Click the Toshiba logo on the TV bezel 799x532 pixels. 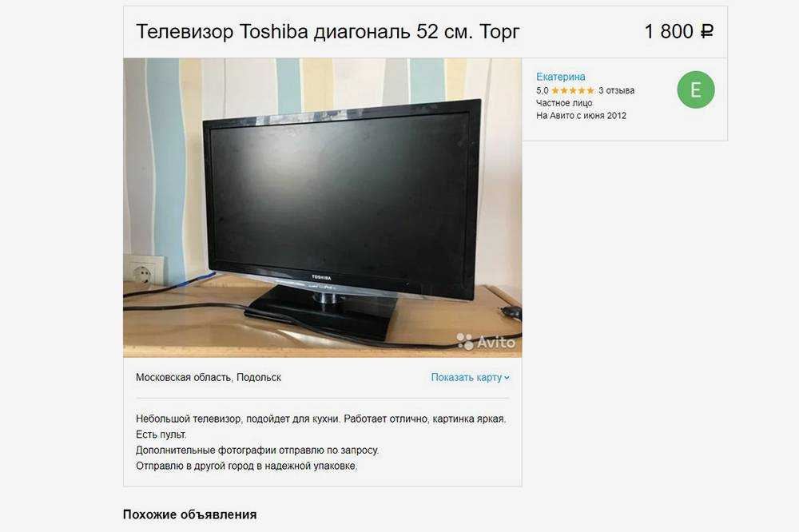tap(321, 278)
